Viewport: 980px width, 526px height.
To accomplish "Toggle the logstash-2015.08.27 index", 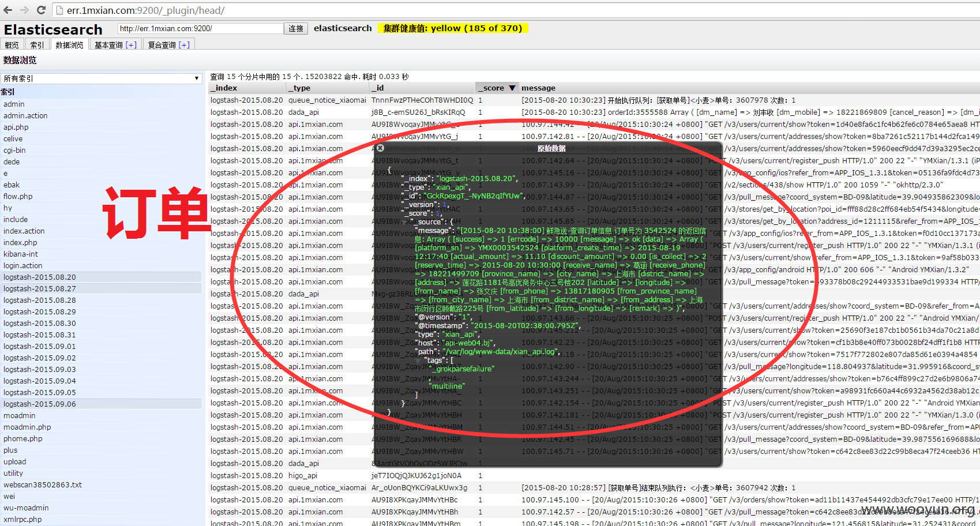I will point(101,289).
